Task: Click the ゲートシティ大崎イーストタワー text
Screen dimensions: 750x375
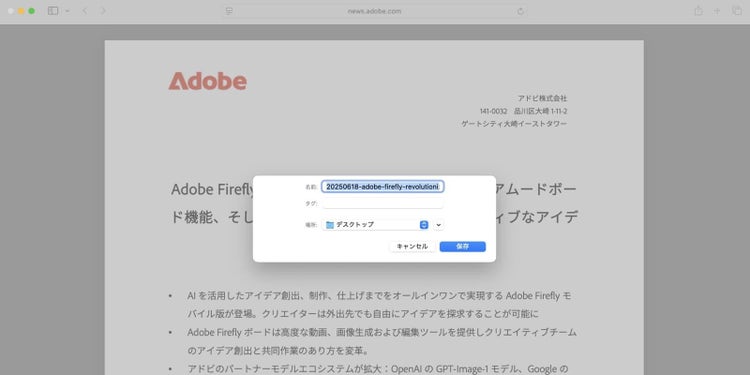Action: (x=514, y=124)
